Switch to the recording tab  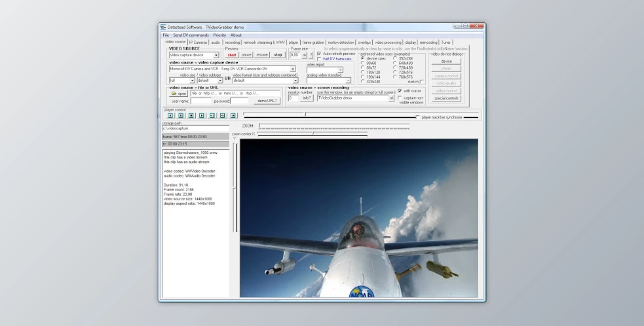click(x=232, y=43)
